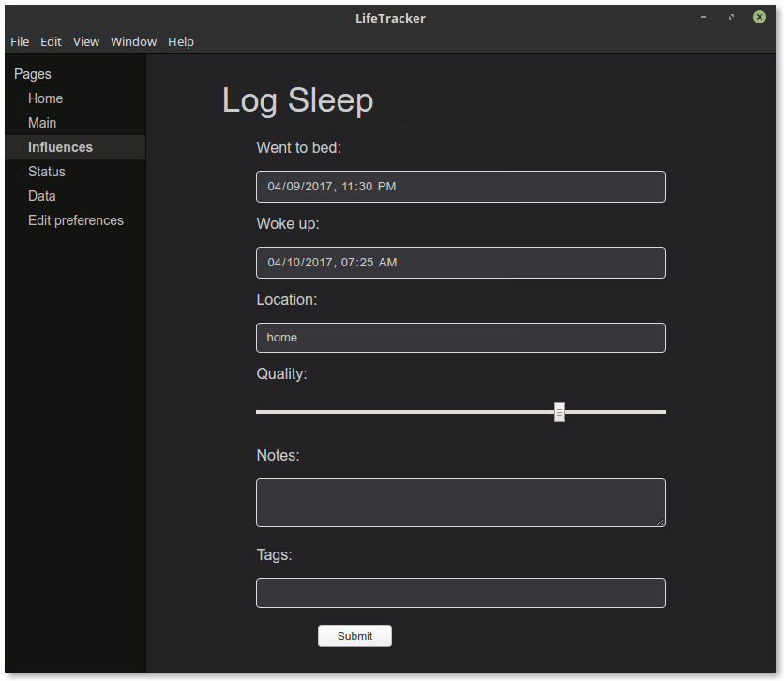Focus the Tags input field
This screenshot has height=681, width=784.
(460, 593)
